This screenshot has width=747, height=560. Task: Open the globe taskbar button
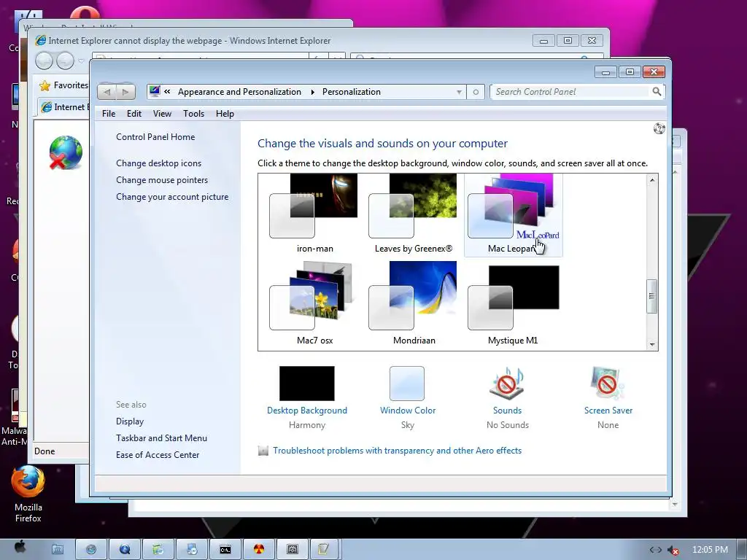(91, 550)
